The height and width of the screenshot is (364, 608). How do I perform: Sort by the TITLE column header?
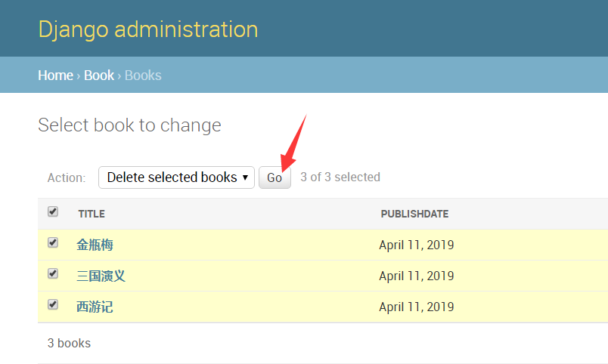92,214
